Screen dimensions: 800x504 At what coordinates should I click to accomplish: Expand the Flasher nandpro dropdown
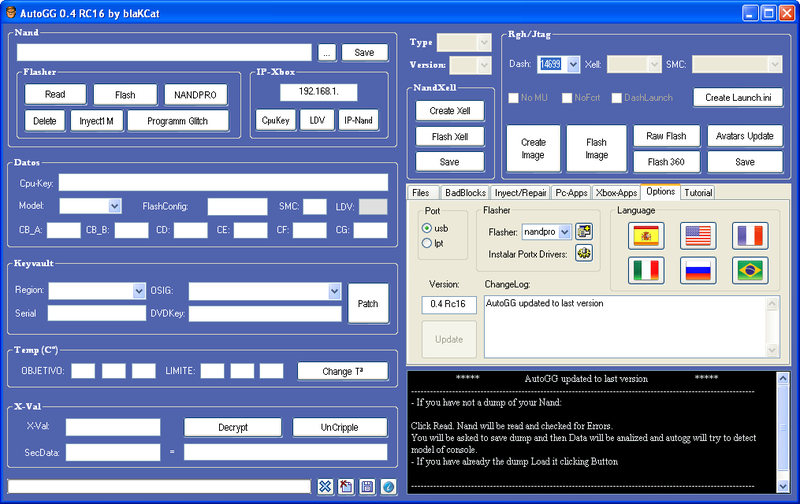tap(565, 232)
